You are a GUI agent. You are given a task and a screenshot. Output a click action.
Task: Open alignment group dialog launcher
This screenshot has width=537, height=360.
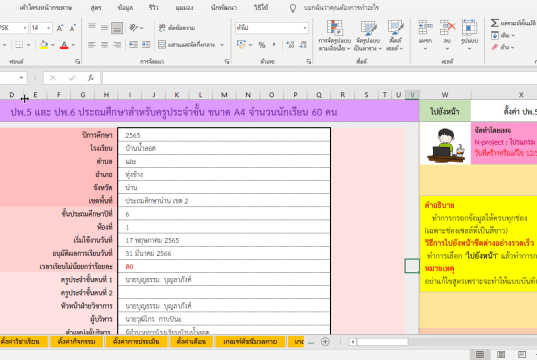(227, 61)
